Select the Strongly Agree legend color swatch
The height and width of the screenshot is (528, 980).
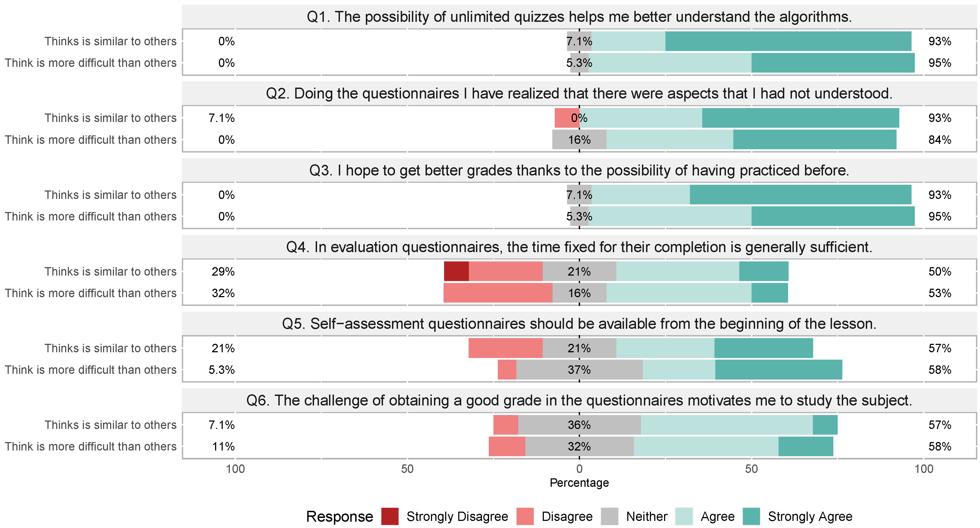(x=751, y=516)
